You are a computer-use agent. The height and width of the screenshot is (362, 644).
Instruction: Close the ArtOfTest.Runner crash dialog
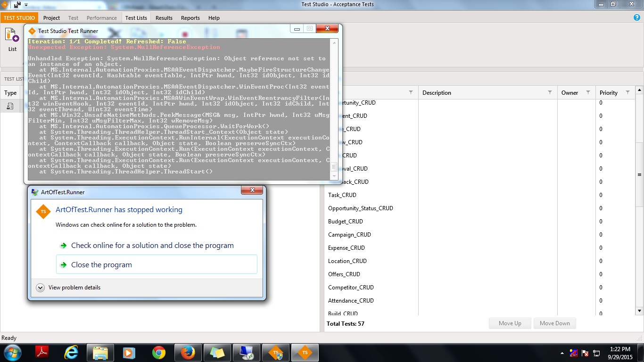pos(252,190)
